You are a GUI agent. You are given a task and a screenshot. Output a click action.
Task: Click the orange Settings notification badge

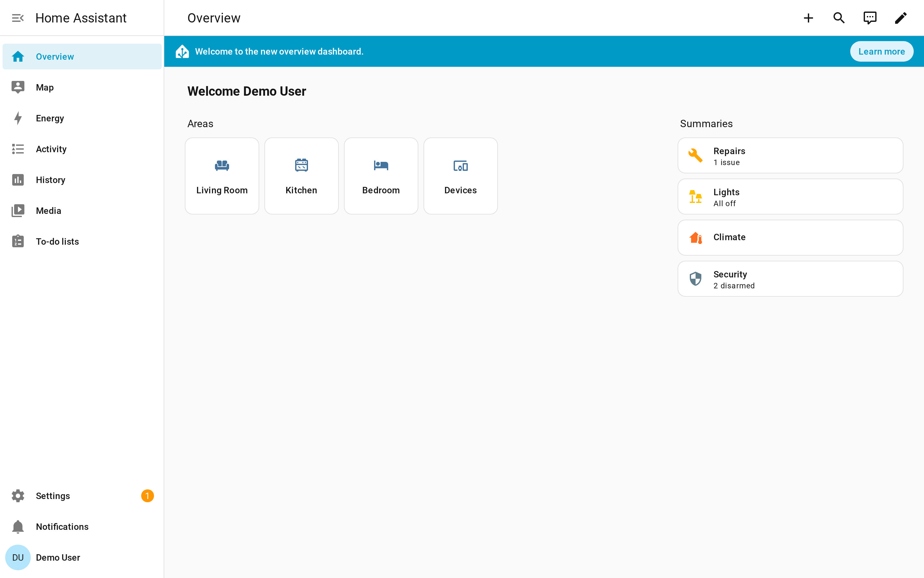coord(147,496)
